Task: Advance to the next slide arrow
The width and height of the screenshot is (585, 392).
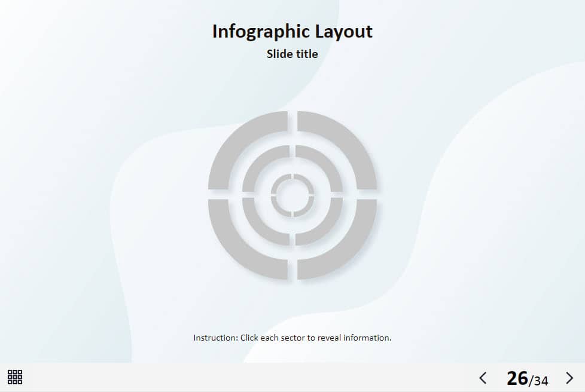Action: click(x=569, y=378)
